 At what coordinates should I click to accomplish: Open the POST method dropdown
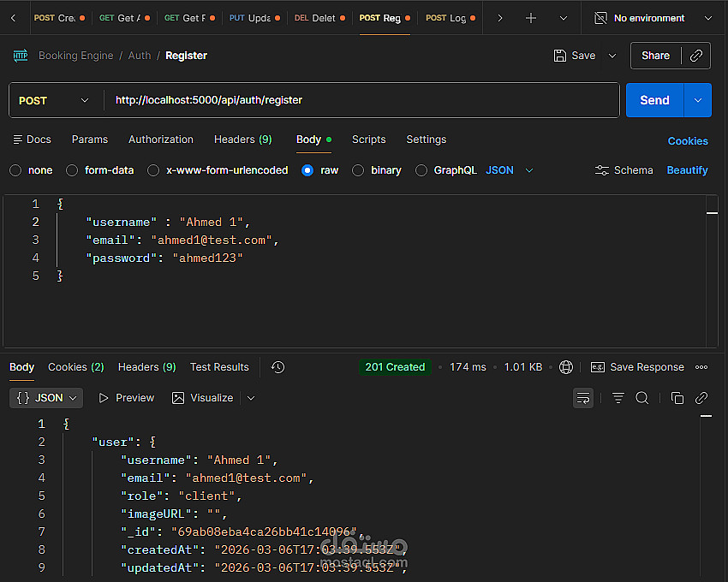coord(54,100)
